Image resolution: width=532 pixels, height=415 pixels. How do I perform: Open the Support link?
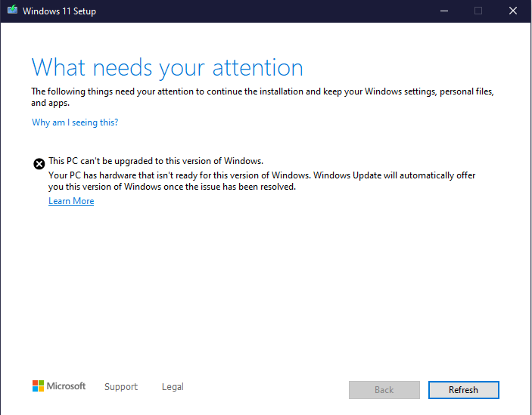pyautogui.click(x=121, y=386)
